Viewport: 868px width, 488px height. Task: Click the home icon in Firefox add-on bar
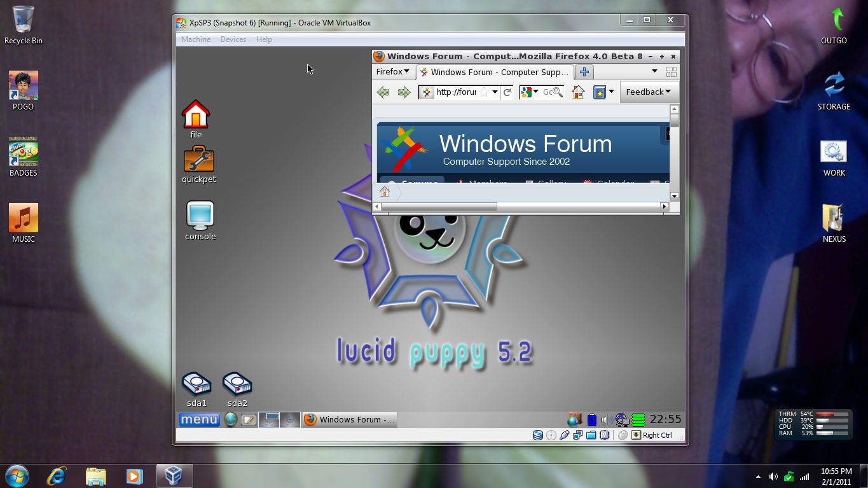(385, 192)
